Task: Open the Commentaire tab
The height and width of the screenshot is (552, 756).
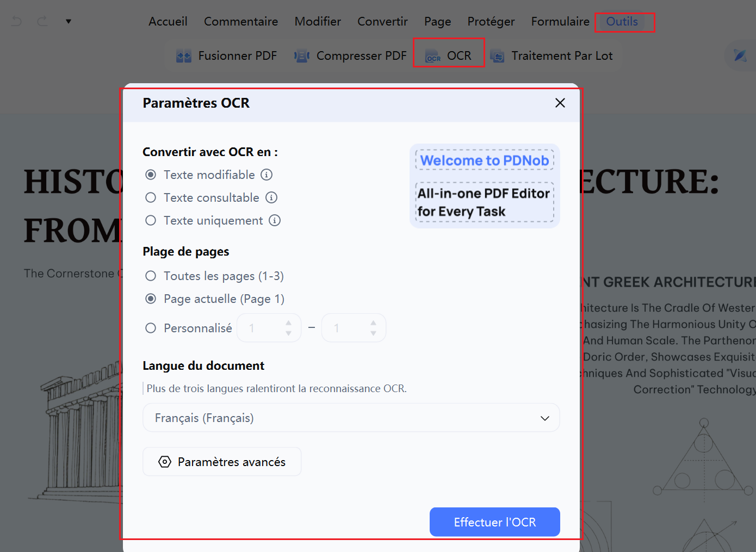Action: click(x=241, y=21)
